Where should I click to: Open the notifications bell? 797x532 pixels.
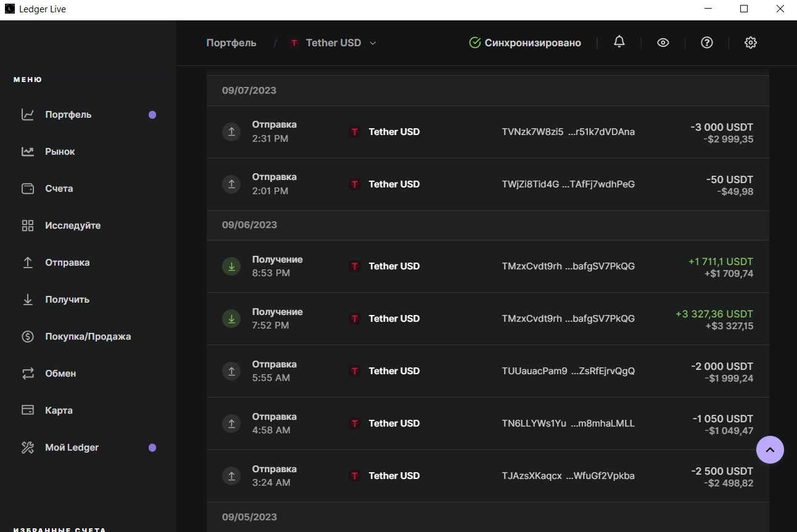[619, 42]
